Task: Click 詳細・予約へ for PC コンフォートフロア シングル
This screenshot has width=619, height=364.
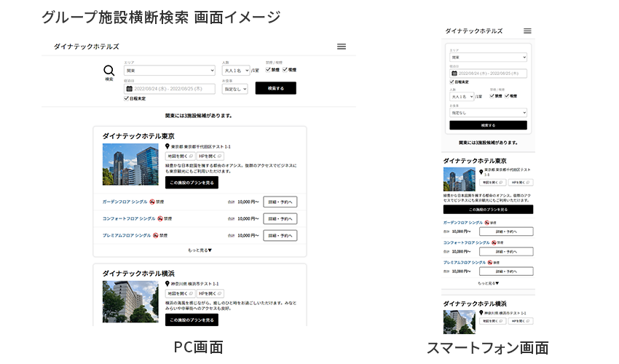Action: pyautogui.click(x=280, y=218)
